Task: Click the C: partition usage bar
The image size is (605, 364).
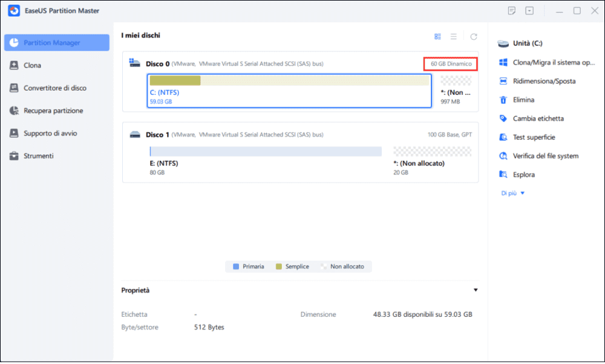Action: point(289,80)
